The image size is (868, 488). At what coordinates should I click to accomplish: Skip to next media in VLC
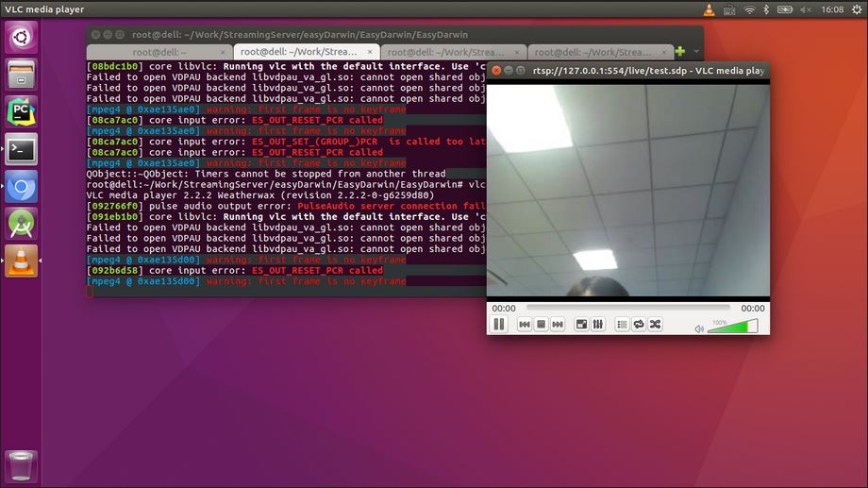558,324
